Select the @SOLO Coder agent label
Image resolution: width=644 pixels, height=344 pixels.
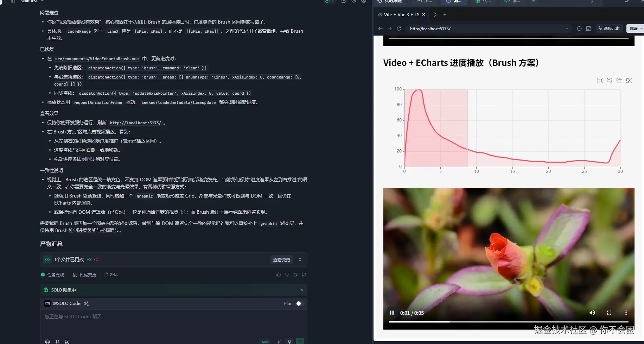pyautogui.click(x=67, y=304)
